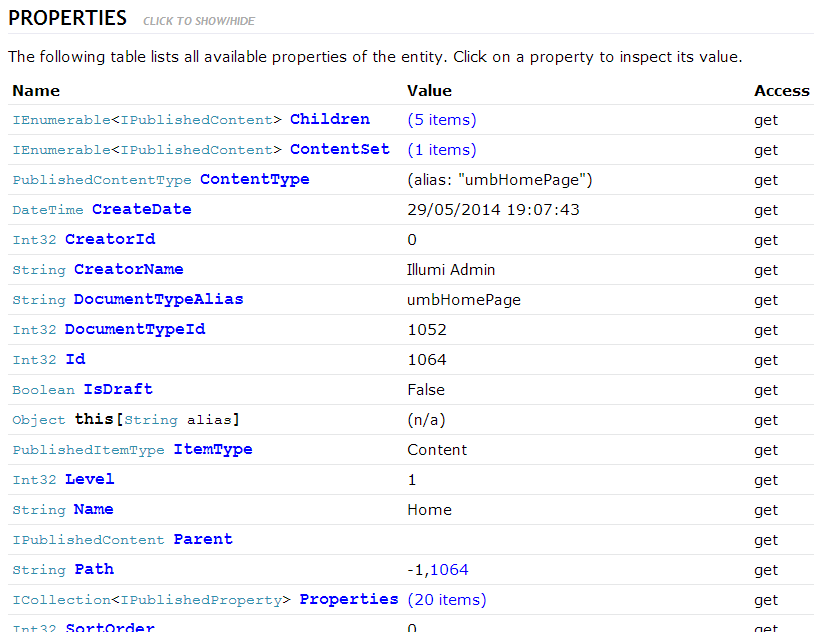The image size is (822, 632).
Task: Inspect the ItemType property
Action: click(213, 449)
